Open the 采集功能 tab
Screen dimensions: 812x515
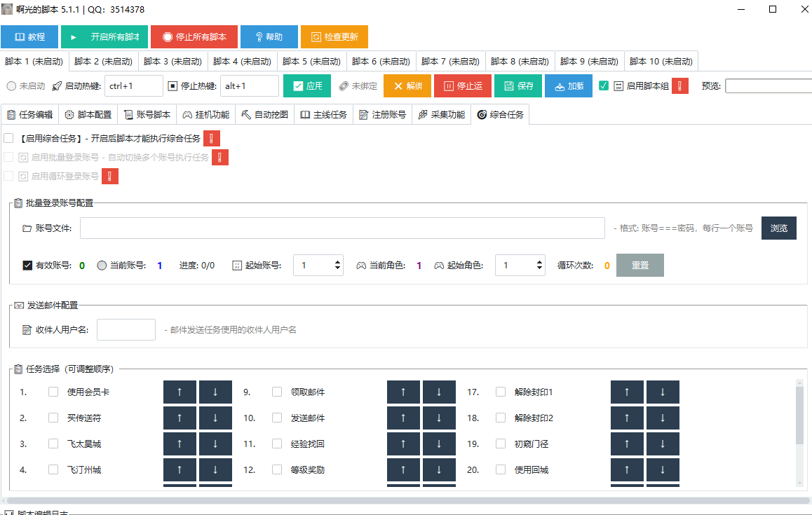(x=442, y=114)
